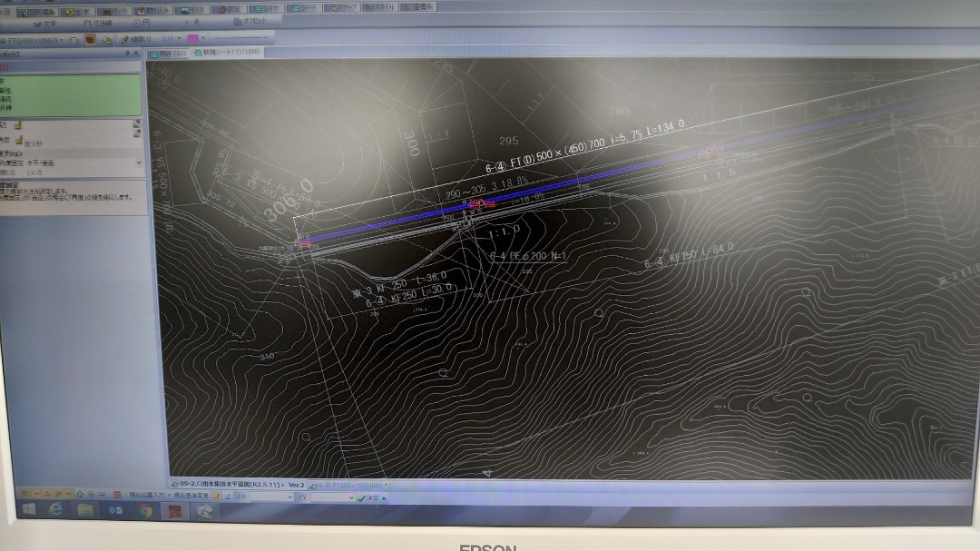Click the orange highlighted layer icon
This screenshot has height=551, width=980.
point(90,40)
